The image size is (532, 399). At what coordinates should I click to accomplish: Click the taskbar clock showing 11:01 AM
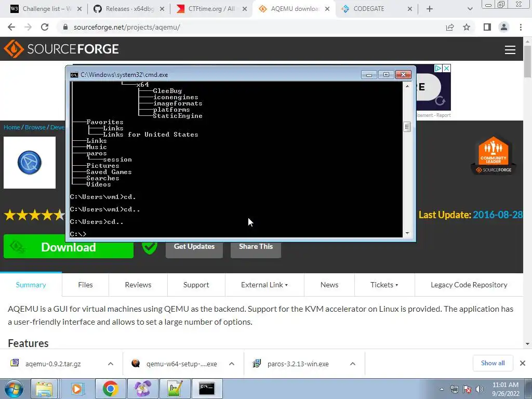coord(506,389)
